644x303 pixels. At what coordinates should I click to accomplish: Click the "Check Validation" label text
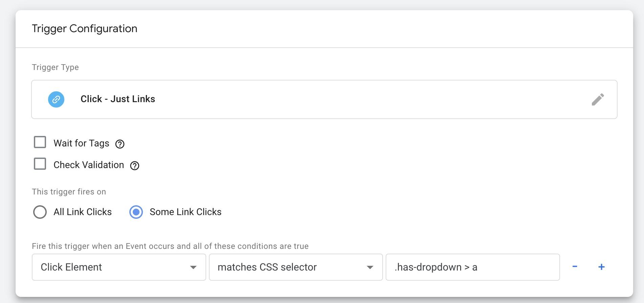[x=89, y=165]
